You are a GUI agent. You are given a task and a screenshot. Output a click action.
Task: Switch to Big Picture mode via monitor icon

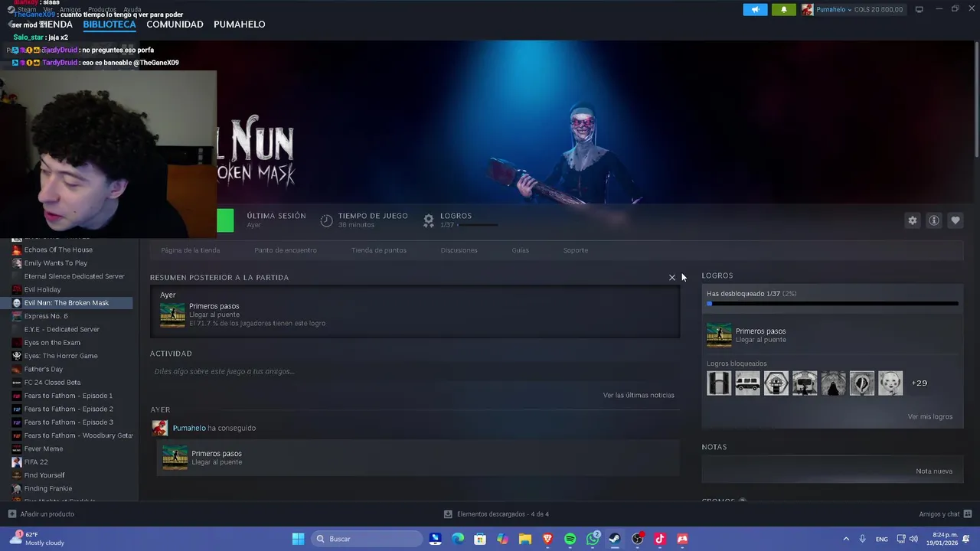pyautogui.click(x=920, y=9)
